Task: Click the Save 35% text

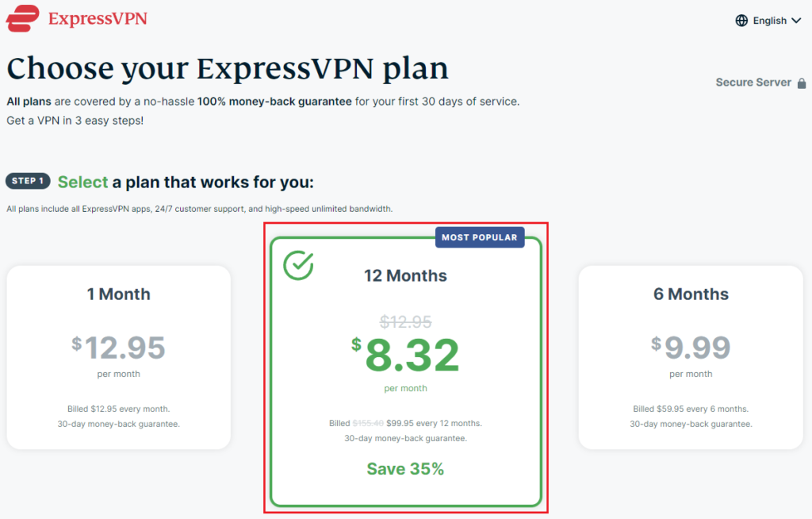Action: (x=405, y=468)
